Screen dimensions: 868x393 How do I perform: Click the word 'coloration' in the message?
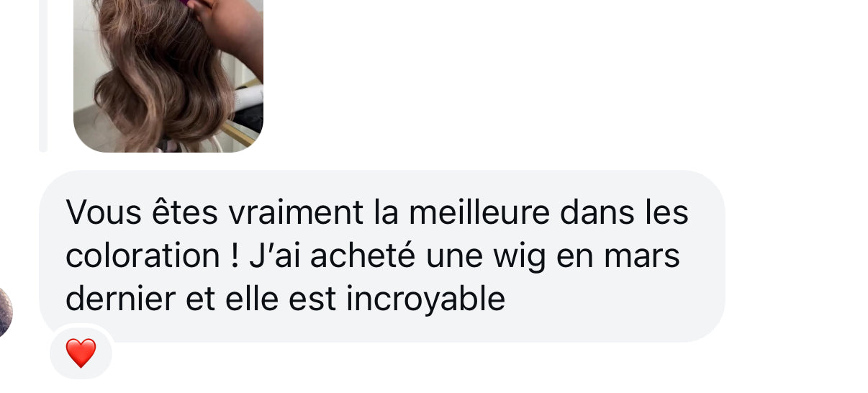(x=140, y=256)
